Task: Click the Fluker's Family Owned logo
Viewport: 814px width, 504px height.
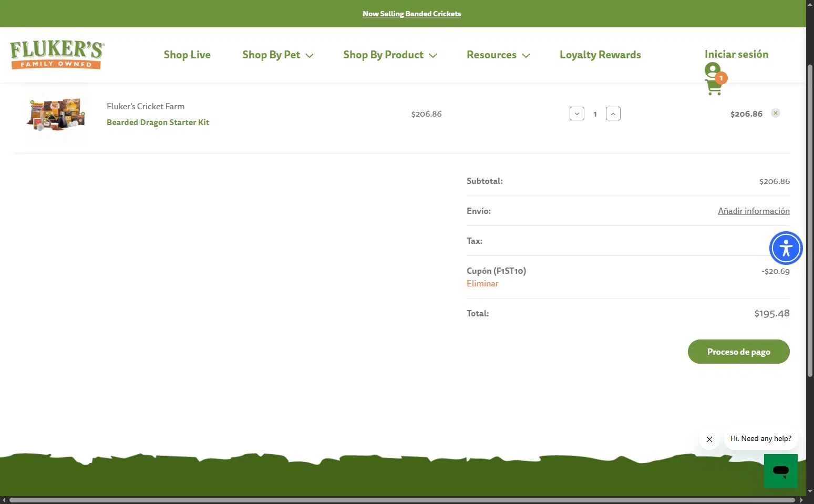Action: point(57,55)
